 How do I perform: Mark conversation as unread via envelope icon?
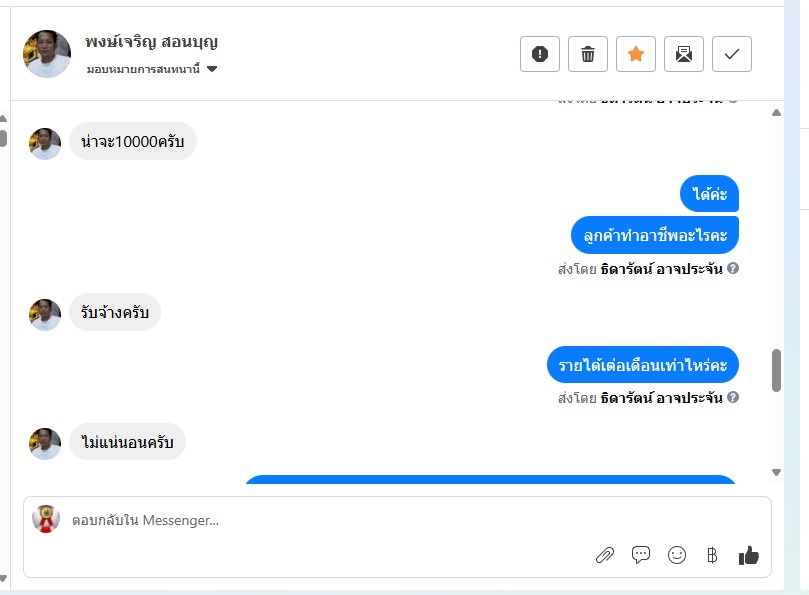click(684, 54)
